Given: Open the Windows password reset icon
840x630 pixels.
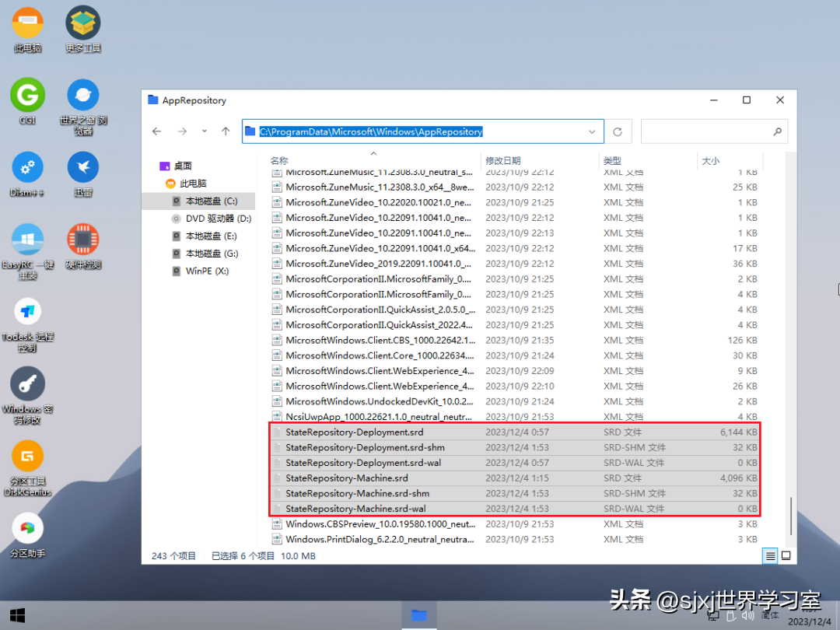Looking at the screenshot, I should (27, 397).
